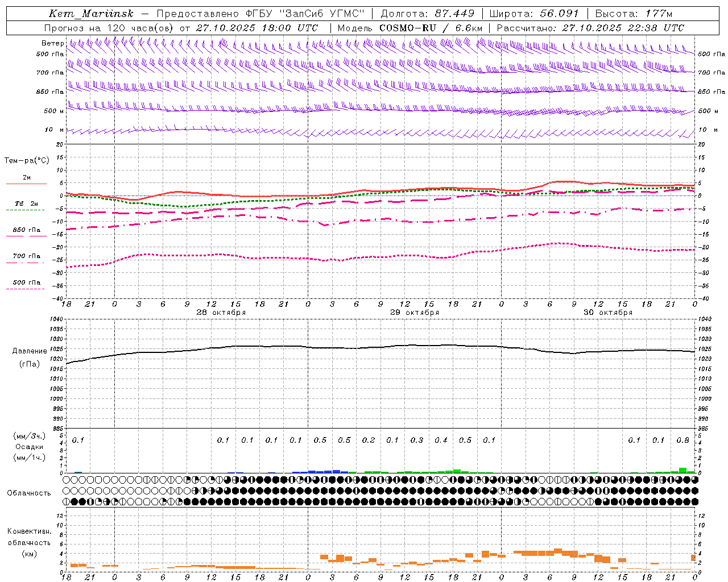Select the (км) convective height unit label
The height and width of the screenshot is (582, 728).
[x=30, y=553]
